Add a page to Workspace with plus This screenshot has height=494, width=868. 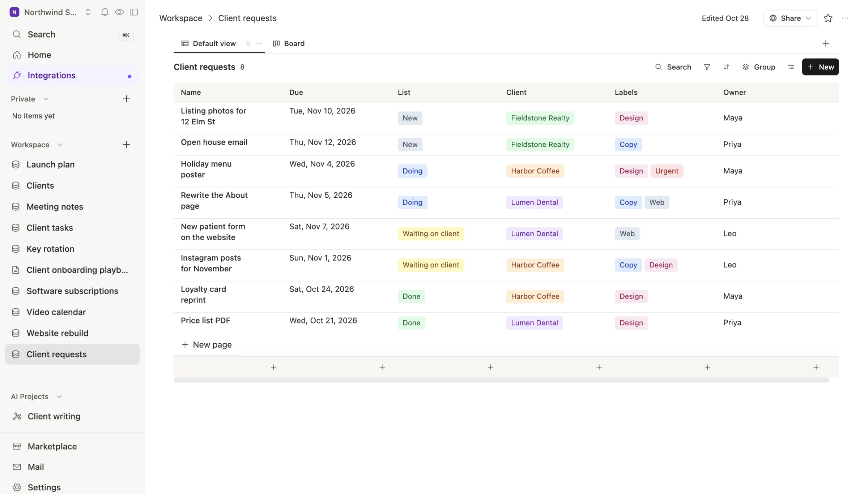coord(126,145)
